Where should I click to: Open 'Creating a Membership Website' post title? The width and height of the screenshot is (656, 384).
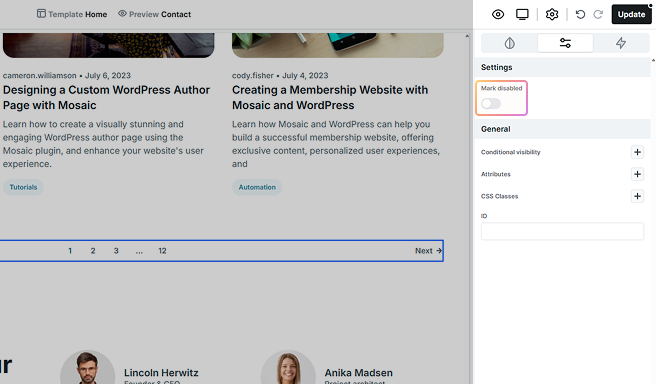[x=330, y=97]
